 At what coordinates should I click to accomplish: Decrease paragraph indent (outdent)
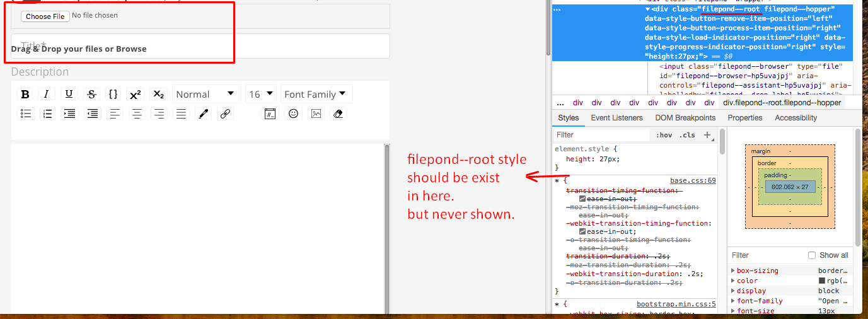coord(92,114)
